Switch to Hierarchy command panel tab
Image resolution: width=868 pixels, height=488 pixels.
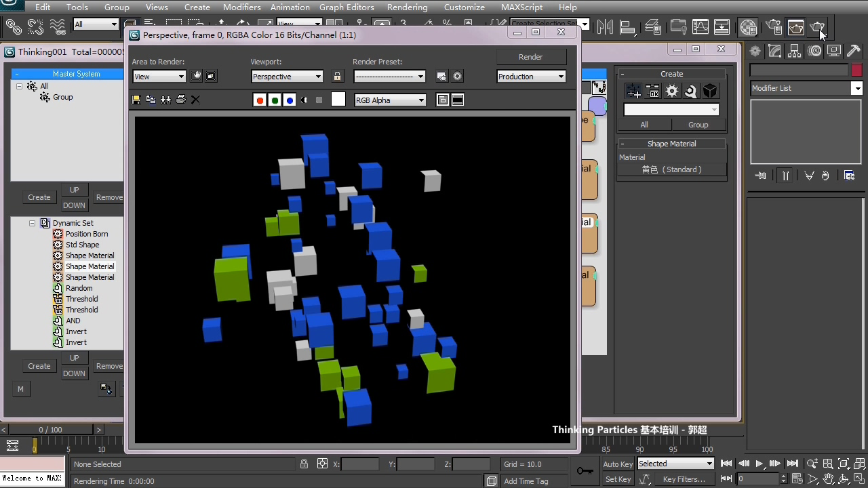tap(795, 52)
